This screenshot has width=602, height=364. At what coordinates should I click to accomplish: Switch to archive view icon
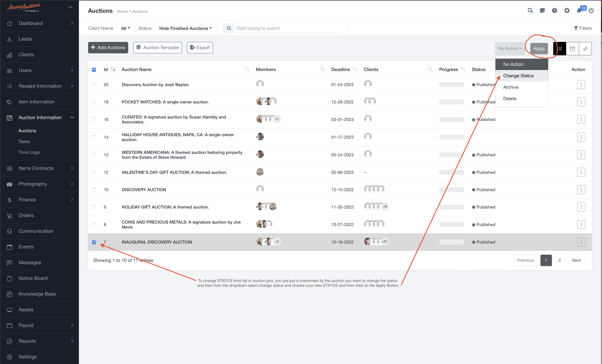[x=572, y=49]
